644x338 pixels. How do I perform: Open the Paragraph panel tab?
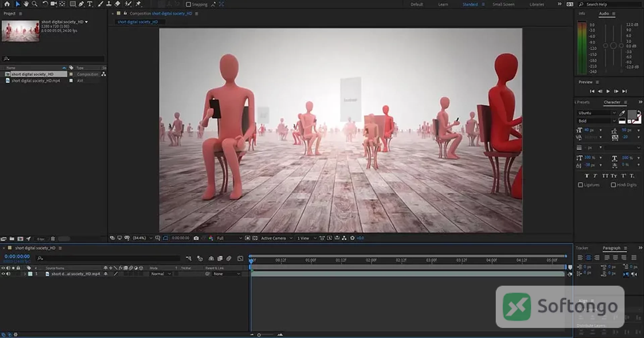point(611,248)
